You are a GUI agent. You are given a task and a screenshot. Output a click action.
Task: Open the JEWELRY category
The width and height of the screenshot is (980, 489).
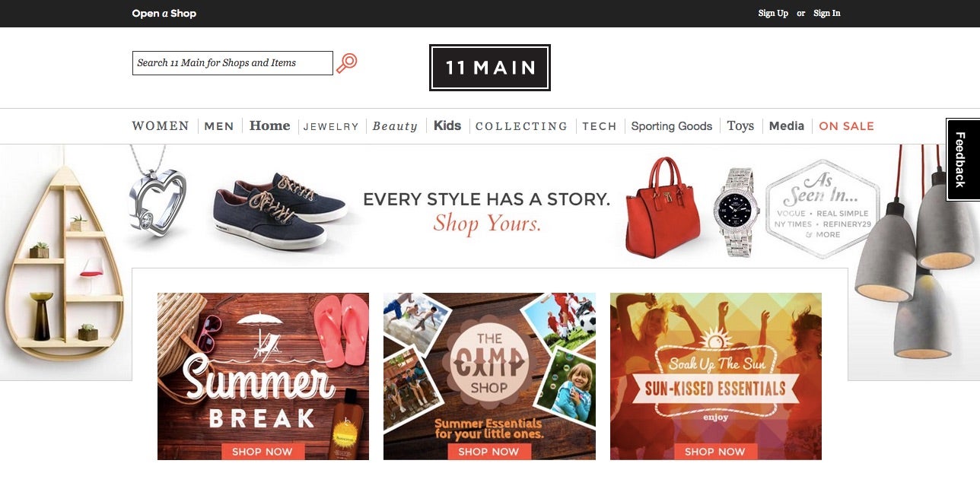(x=331, y=127)
